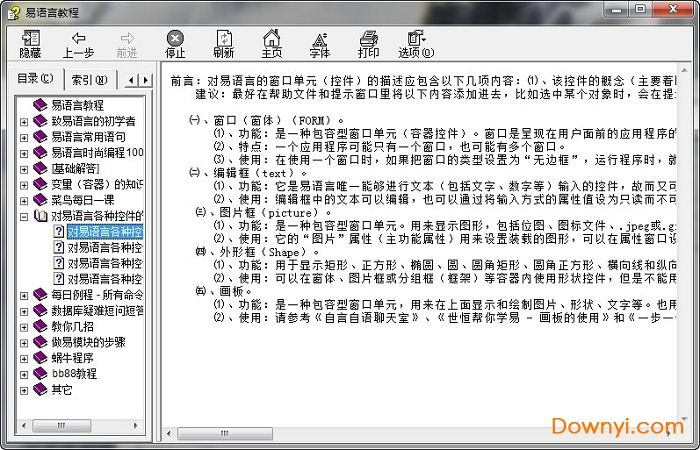Click the ㈢、图片框（picture） heading
Viewport: 700px width, 450px height.
[264, 212]
